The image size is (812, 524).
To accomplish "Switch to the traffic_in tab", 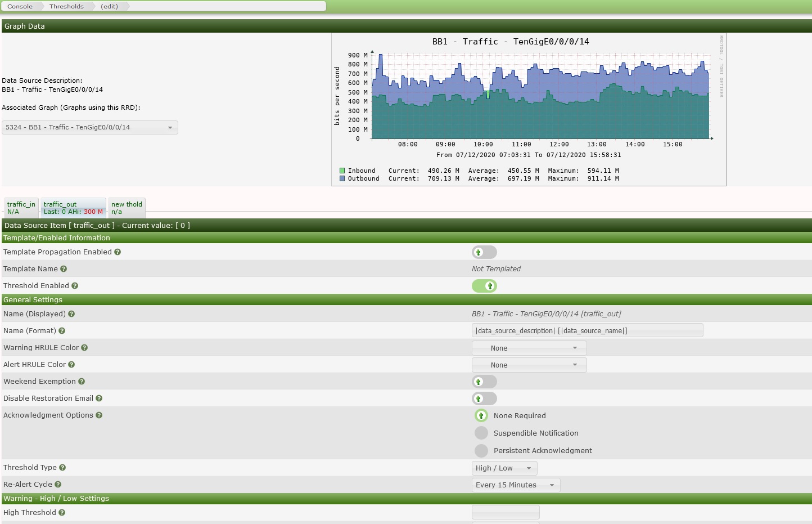I will pyautogui.click(x=20, y=208).
